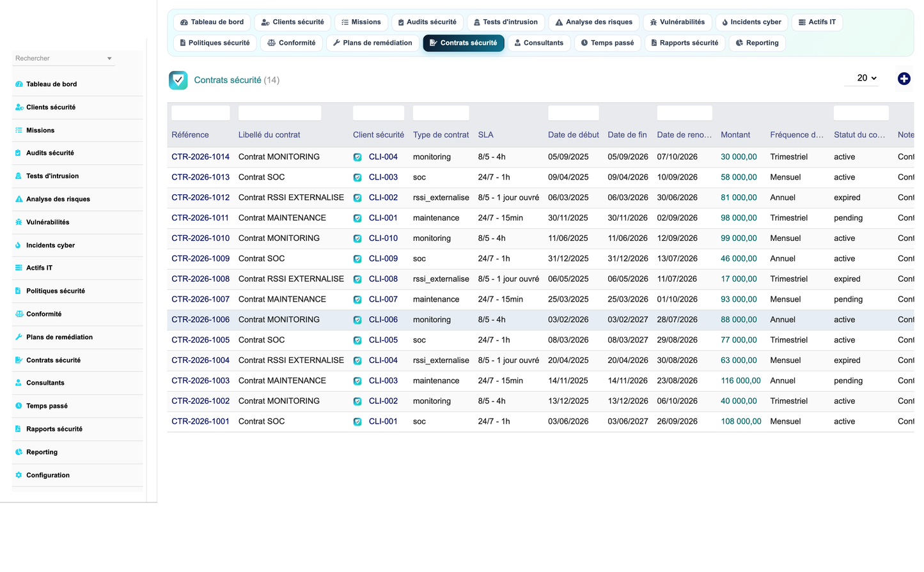Viewport: 924px width, 572px height.
Task: Click the Plans de remédiation wrench icon in sidebar
Action: tap(19, 337)
